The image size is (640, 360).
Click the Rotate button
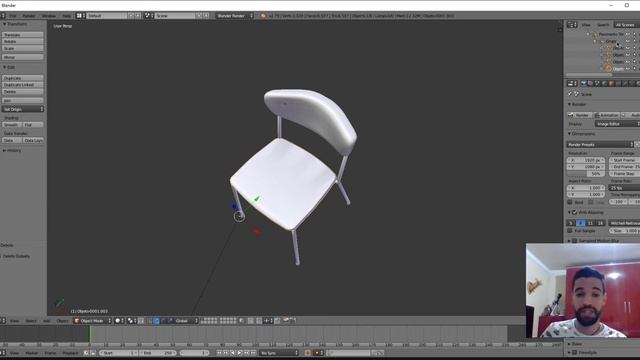22,41
